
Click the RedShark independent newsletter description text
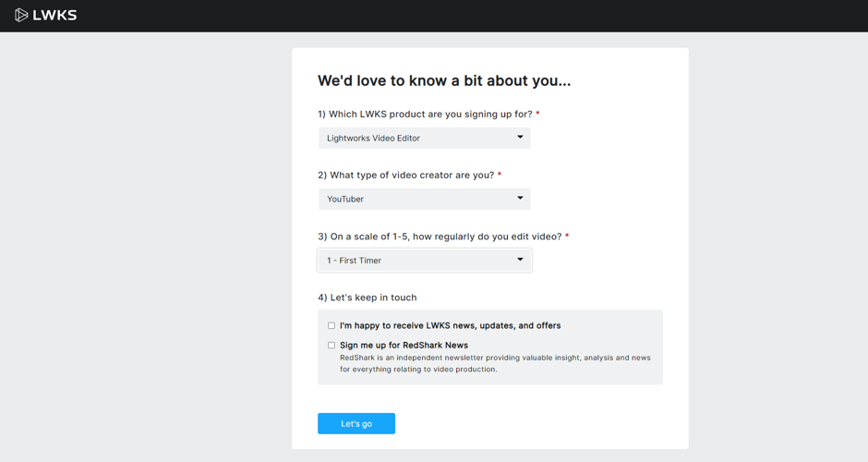495,363
